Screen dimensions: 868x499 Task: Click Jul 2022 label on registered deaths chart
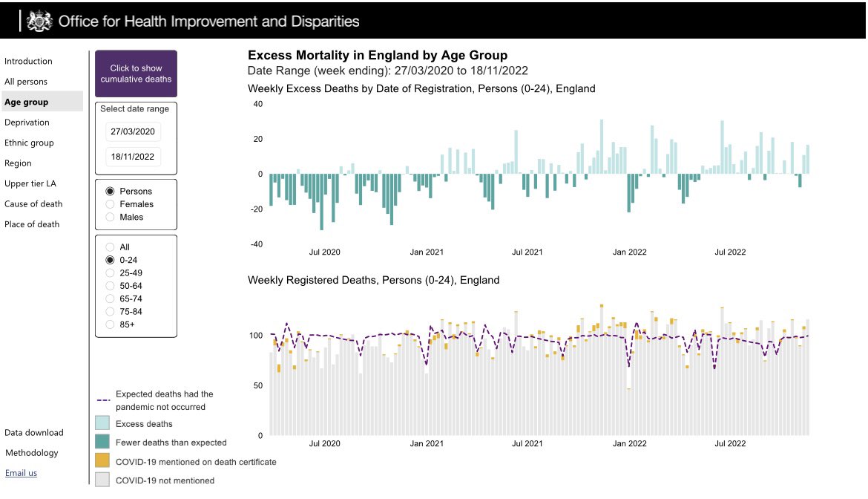tap(730, 443)
